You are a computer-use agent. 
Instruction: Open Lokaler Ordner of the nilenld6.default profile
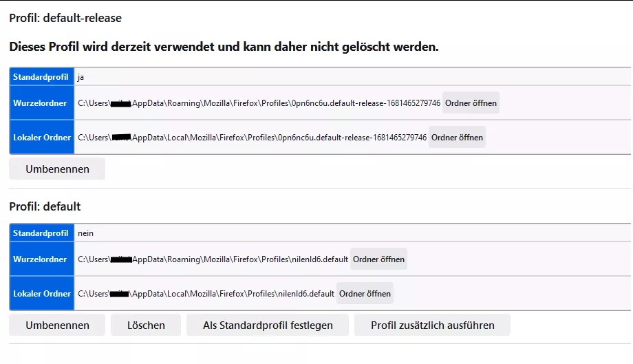click(x=365, y=294)
